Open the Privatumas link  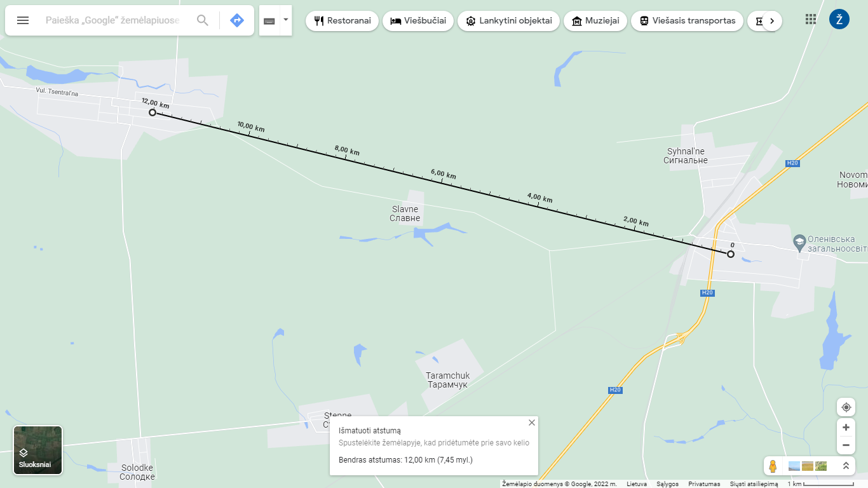coord(704,484)
